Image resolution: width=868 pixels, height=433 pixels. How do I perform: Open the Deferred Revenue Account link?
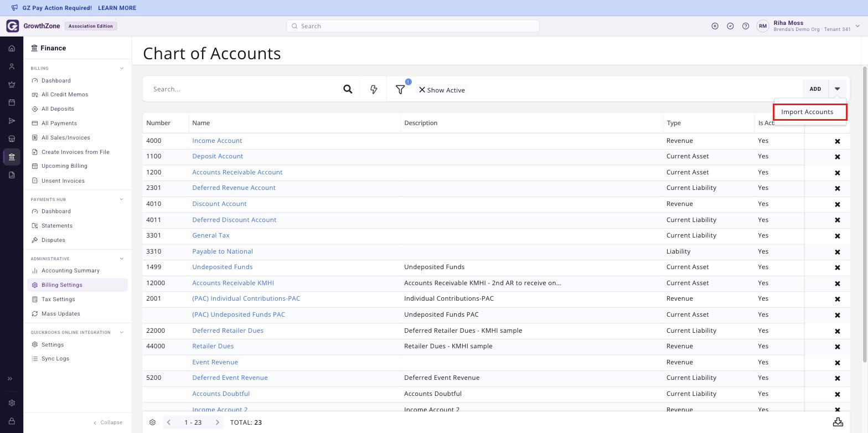(x=234, y=188)
